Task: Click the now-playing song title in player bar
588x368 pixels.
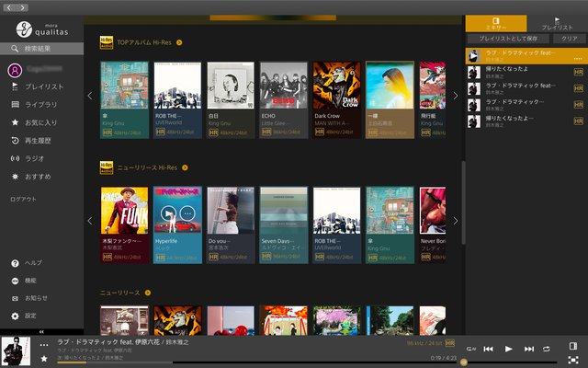Action: tap(122, 342)
